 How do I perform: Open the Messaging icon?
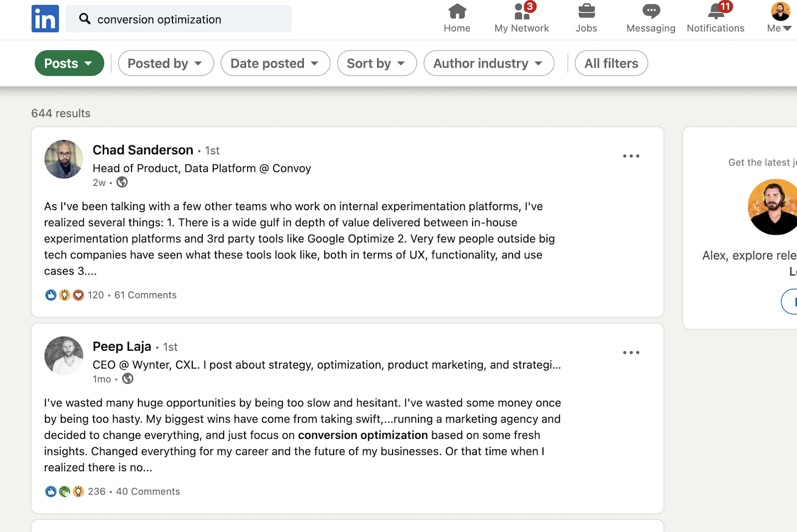click(x=651, y=11)
